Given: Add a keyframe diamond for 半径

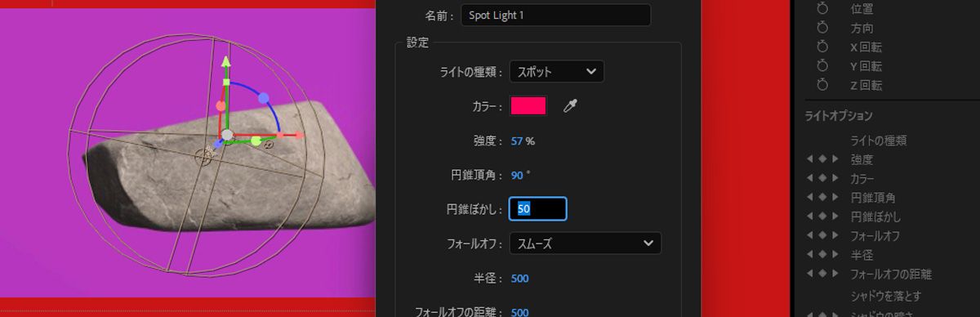Looking at the screenshot, I should (822, 254).
